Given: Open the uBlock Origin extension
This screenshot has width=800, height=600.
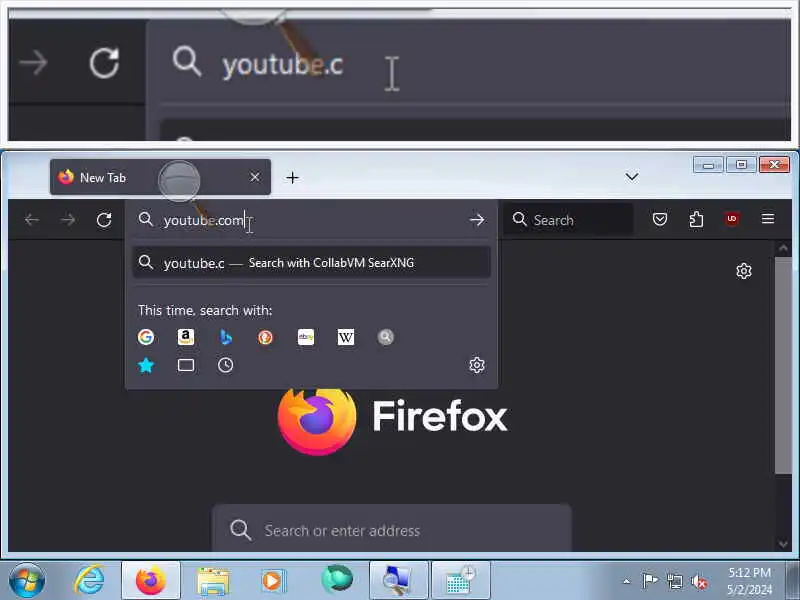Looking at the screenshot, I should tap(732, 219).
